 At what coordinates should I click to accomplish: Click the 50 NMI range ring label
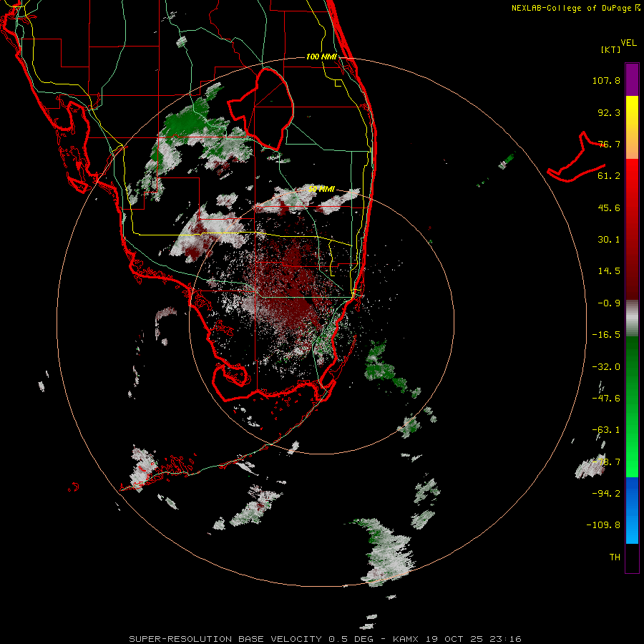(321, 190)
